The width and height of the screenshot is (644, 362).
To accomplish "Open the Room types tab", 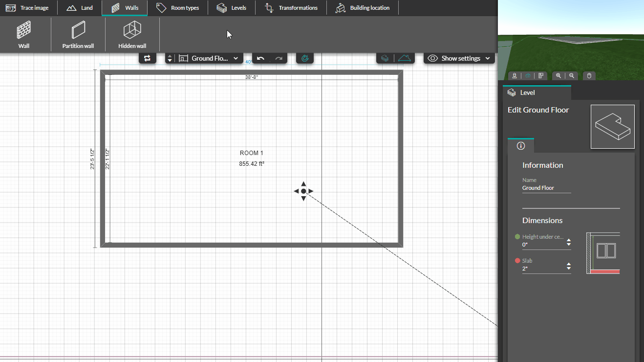I will [x=177, y=8].
